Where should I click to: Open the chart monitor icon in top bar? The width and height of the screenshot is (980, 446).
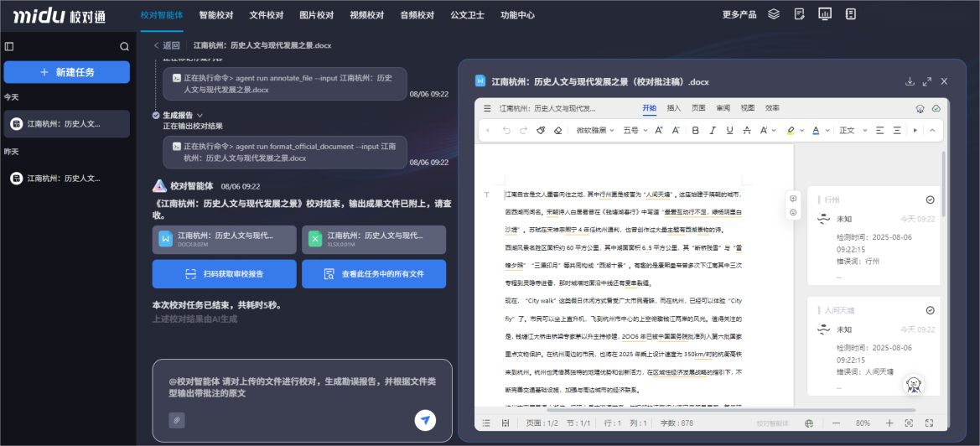click(824, 13)
